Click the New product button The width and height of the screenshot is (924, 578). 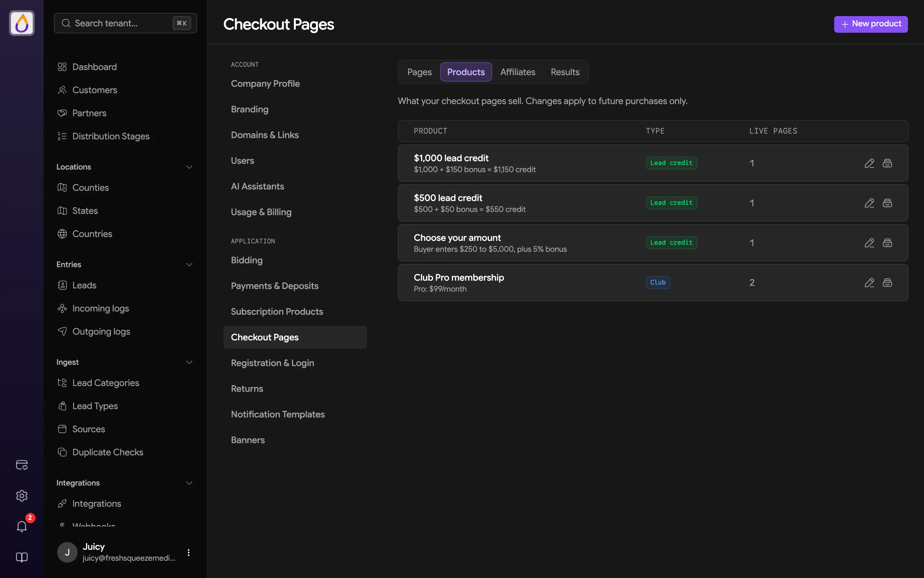pyautogui.click(x=870, y=24)
